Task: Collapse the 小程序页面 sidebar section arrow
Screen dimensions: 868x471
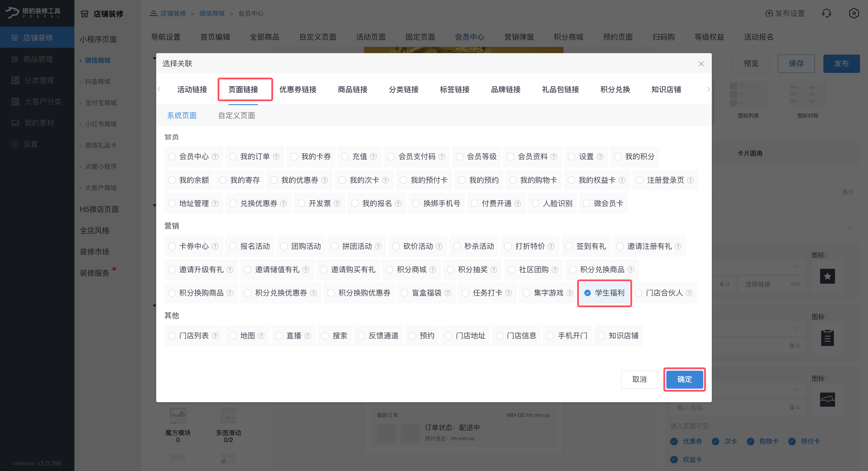Action: tap(154, 59)
